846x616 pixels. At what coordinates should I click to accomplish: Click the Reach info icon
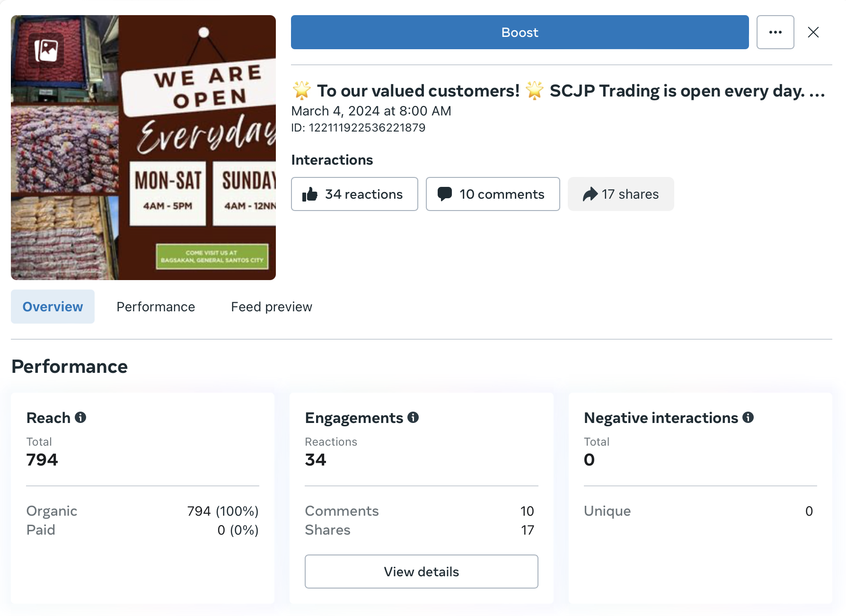coord(80,417)
